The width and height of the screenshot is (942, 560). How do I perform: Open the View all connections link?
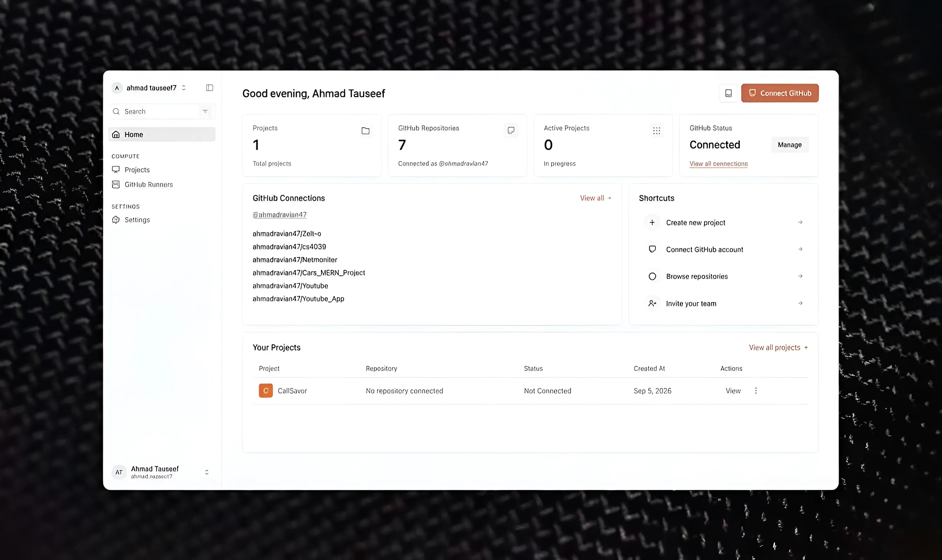click(x=718, y=164)
